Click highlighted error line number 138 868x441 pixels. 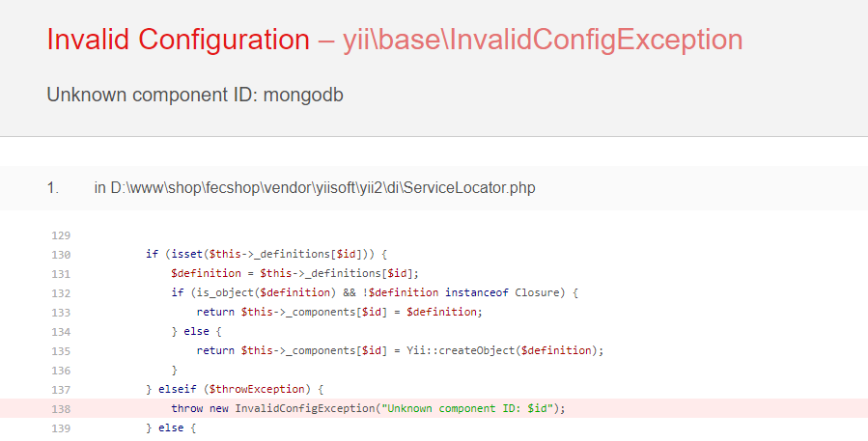tap(61, 408)
